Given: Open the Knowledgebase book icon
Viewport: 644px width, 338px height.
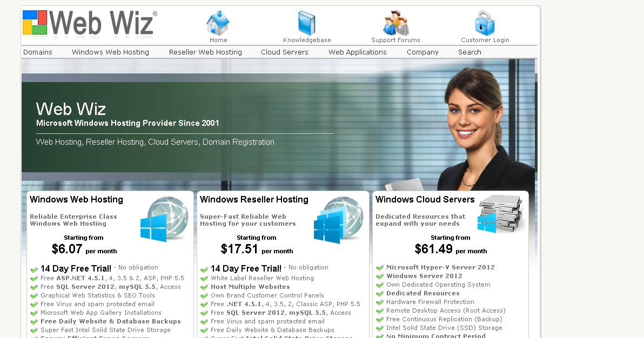Looking at the screenshot, I should pos(306,23).
